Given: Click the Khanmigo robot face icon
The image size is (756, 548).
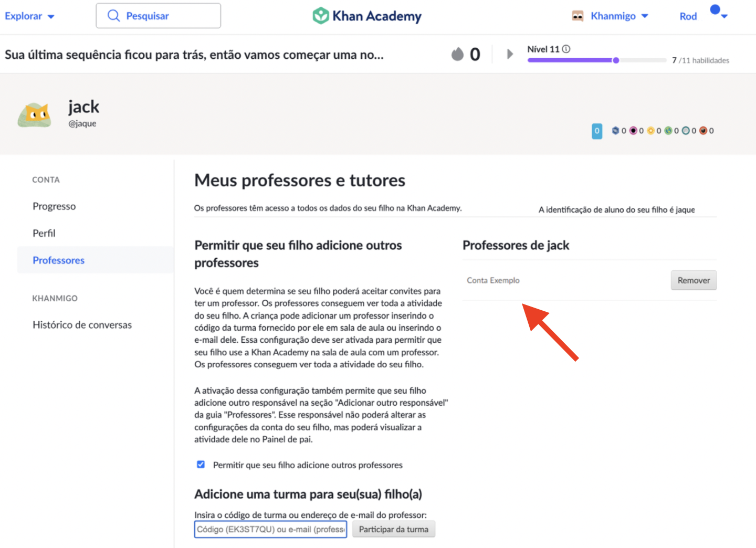Looking at the screenshot, I should pyautogui.click(x=577, y=16).
